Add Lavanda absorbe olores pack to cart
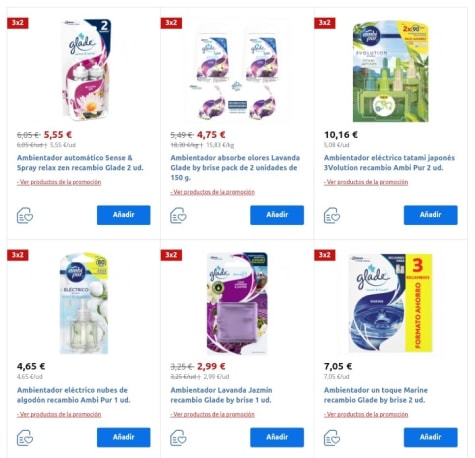The image size is (475, 458). [277, 215]
